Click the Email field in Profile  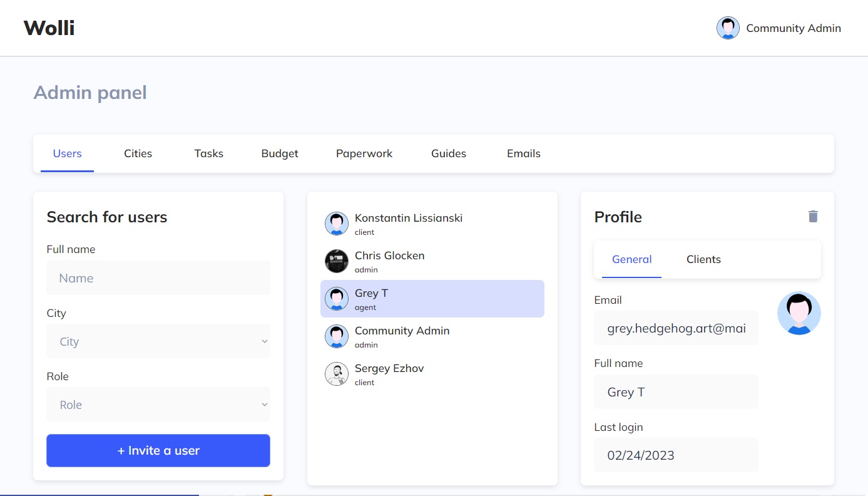click(676, 328)
